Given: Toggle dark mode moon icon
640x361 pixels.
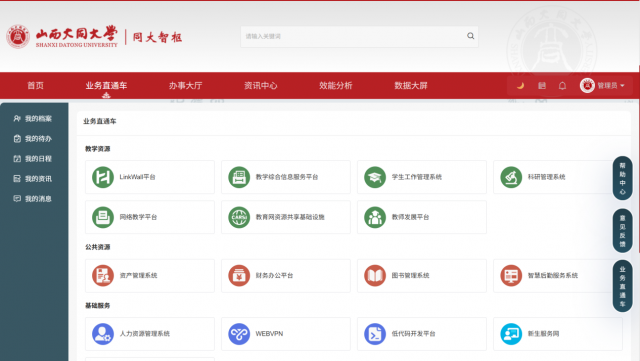Looking at the screenshot, I should pos(520,86).
